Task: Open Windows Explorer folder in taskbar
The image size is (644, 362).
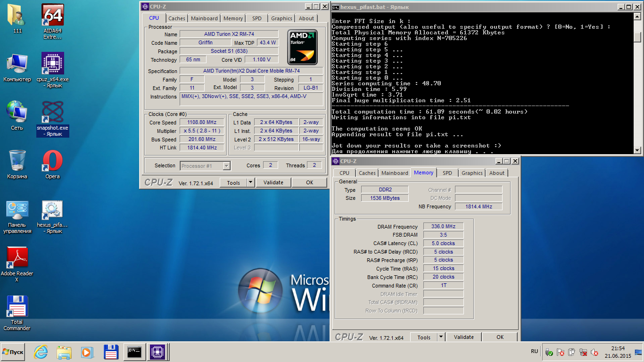Action: (64, 352)
